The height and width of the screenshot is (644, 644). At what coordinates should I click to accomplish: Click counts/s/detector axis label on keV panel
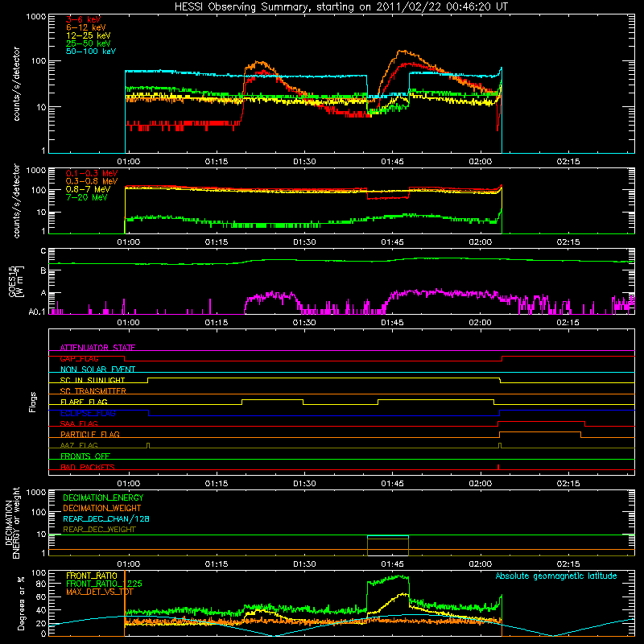click(x=16, y=84)
